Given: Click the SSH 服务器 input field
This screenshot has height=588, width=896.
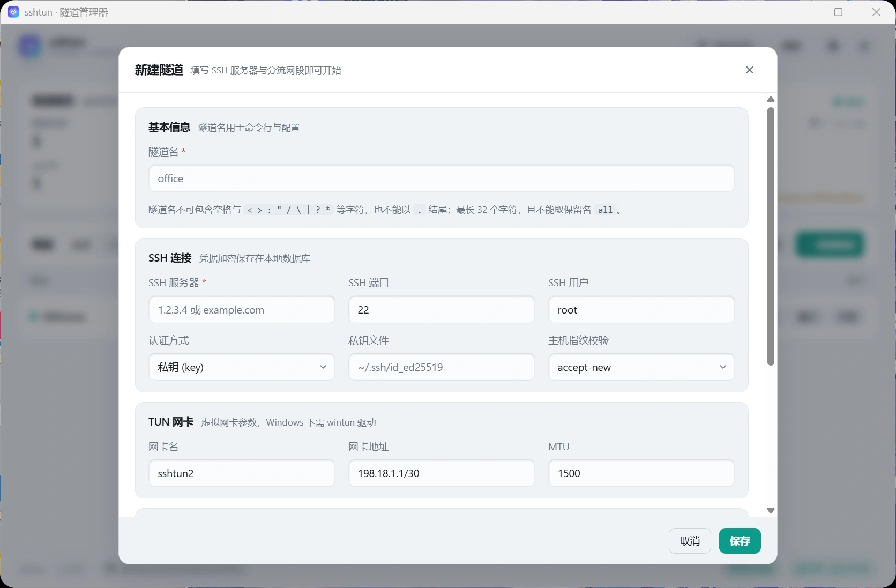Looking at the screenshot, I should coord(242,310).
